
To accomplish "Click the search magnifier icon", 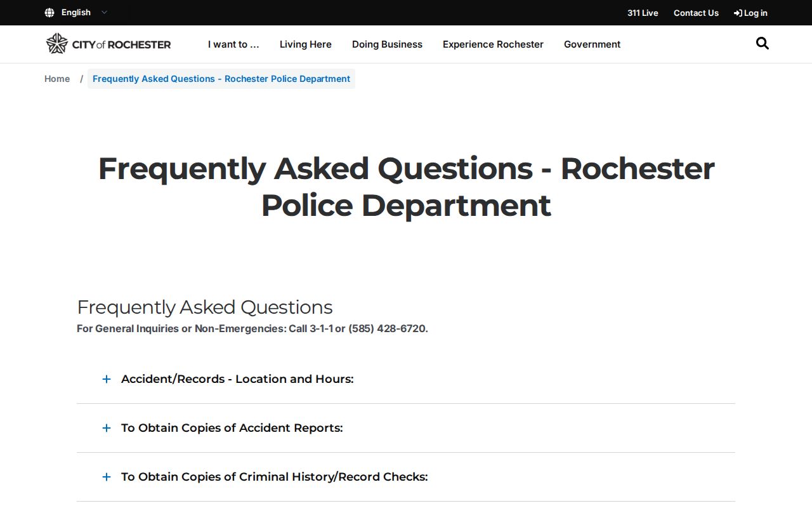I will (763, 43).
